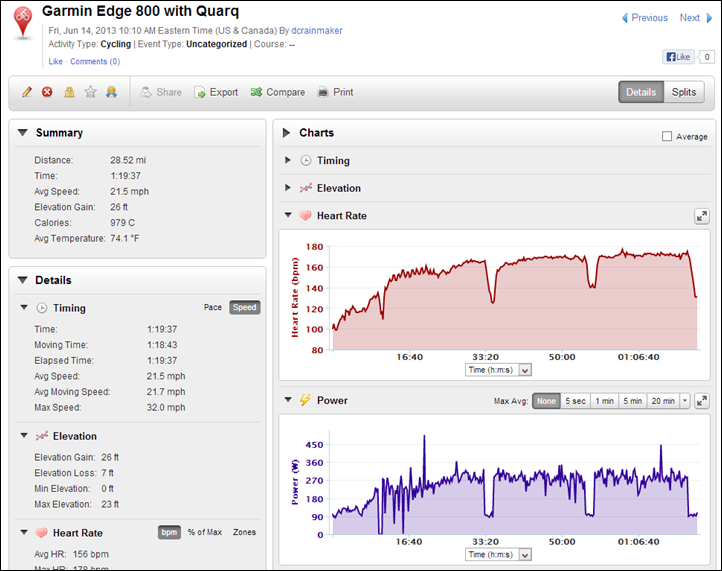Go to Next activity
This screenshot has width=722, height=571.
690,18
